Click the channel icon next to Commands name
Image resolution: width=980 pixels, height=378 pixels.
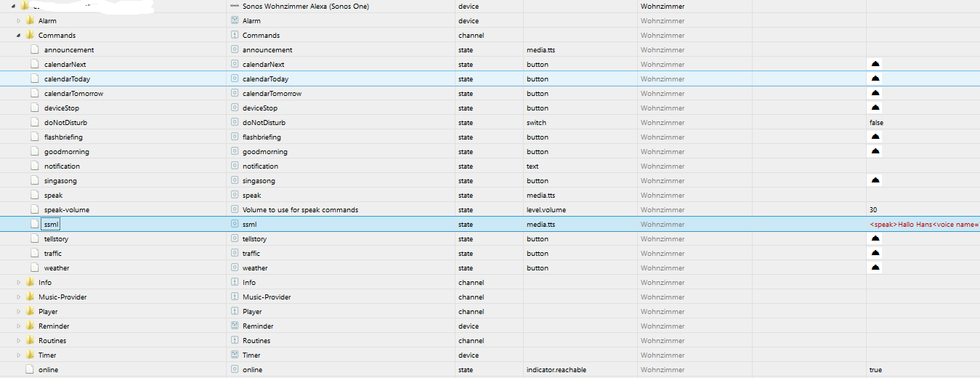(235, 35)
